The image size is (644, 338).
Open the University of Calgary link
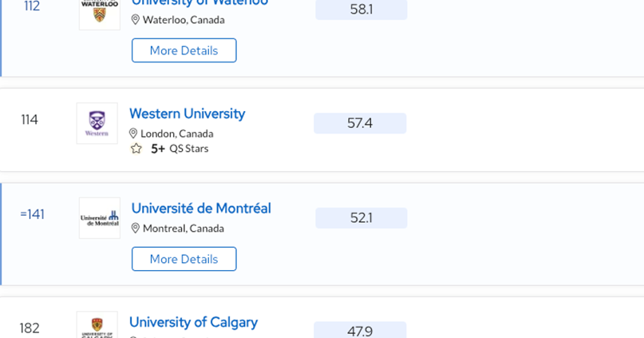click(x=193, y=322)
